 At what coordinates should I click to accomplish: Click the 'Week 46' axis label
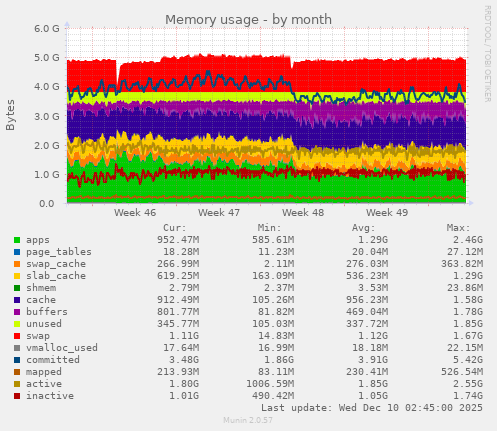(135, 213)
